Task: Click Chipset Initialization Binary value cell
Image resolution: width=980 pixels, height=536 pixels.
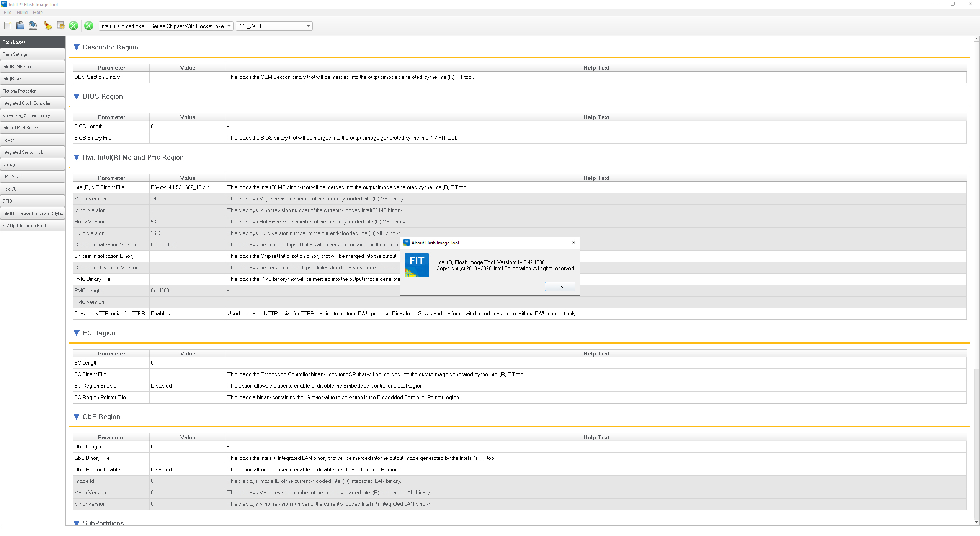Action: [x=188, y=256]
